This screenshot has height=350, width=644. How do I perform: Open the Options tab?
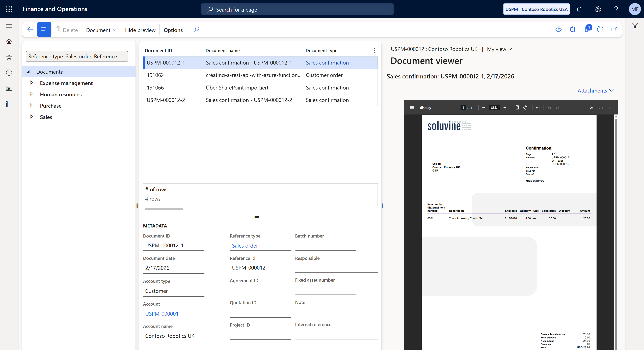173,30
